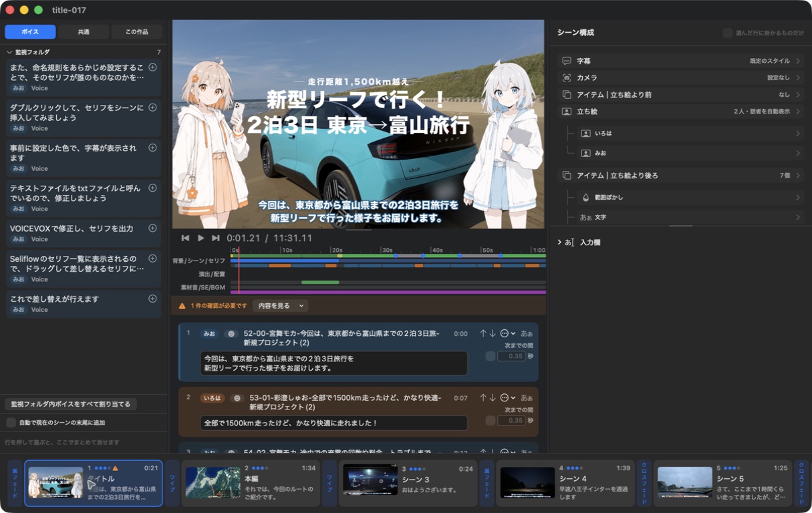Open the 立ち絵 row showing 2人・話者を自動表示

coord(682,112)
